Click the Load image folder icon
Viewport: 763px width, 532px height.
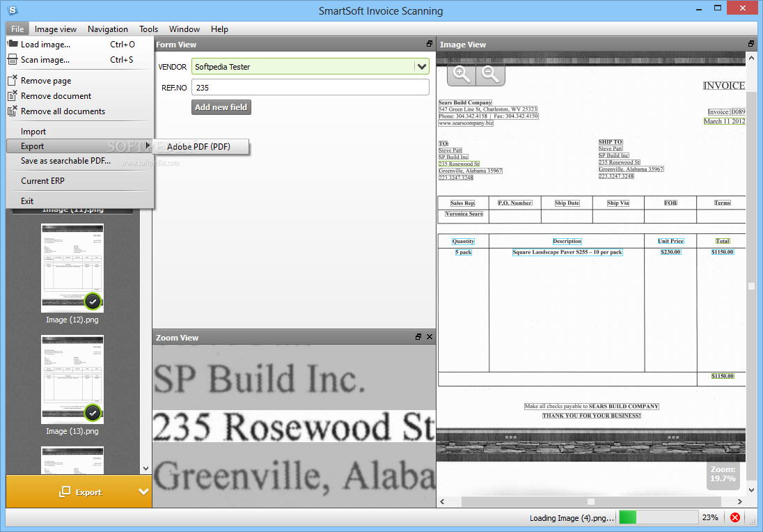tap(13, 44)
